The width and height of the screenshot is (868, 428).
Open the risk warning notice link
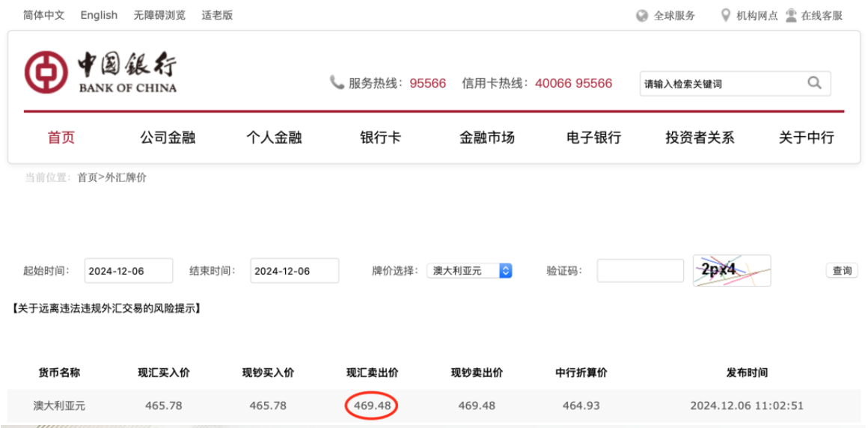(x=106, y=308)
